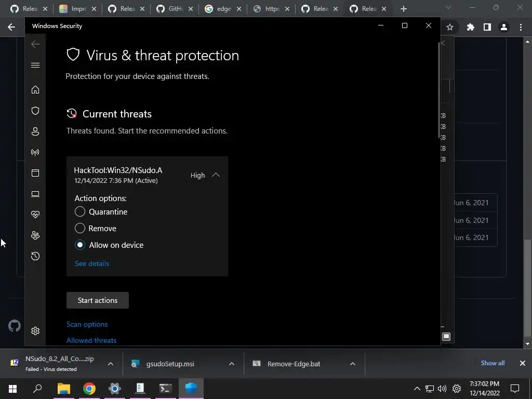Open options arrow for Remove-Edge.bat download
Image resolution: width=532 pixels, height=399 pixels.
point(353,364)
